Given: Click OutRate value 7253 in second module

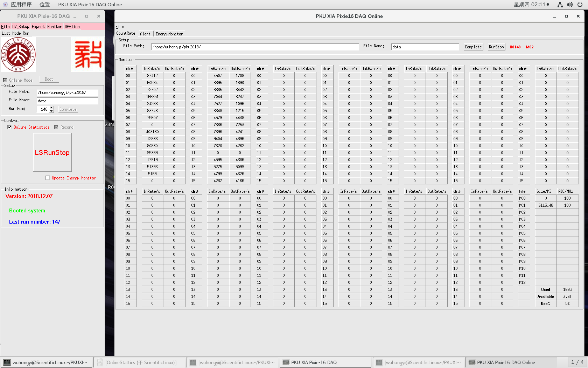Looking at the screenshot, I should tap(240, 125).
